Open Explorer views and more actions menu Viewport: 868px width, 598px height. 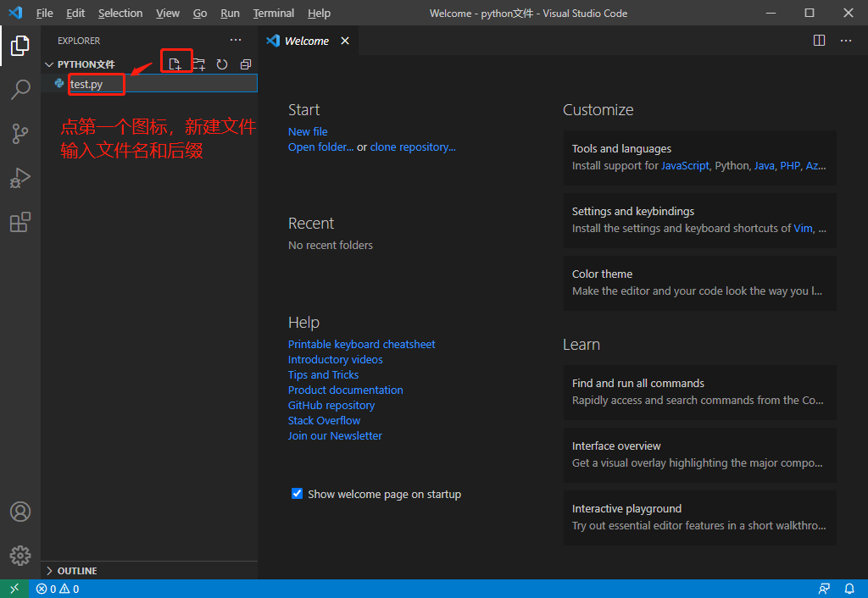236,40
